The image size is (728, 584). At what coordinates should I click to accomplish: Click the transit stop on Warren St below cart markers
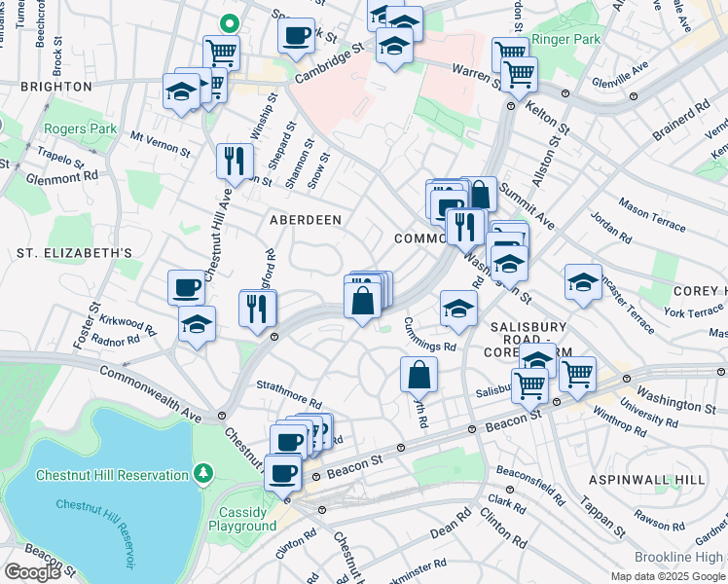511,106
